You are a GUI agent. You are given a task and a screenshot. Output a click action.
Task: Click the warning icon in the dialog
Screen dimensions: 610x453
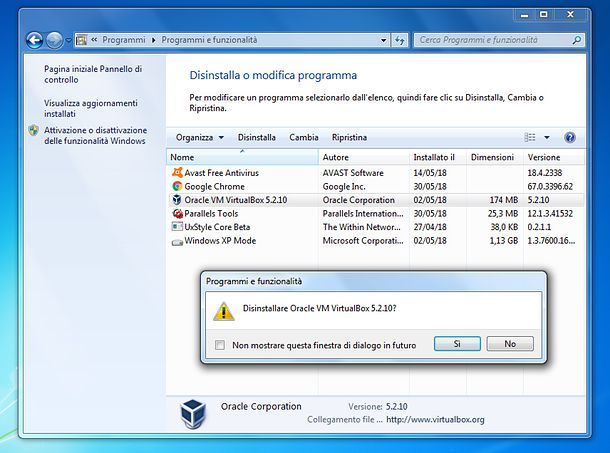[224, 312]
